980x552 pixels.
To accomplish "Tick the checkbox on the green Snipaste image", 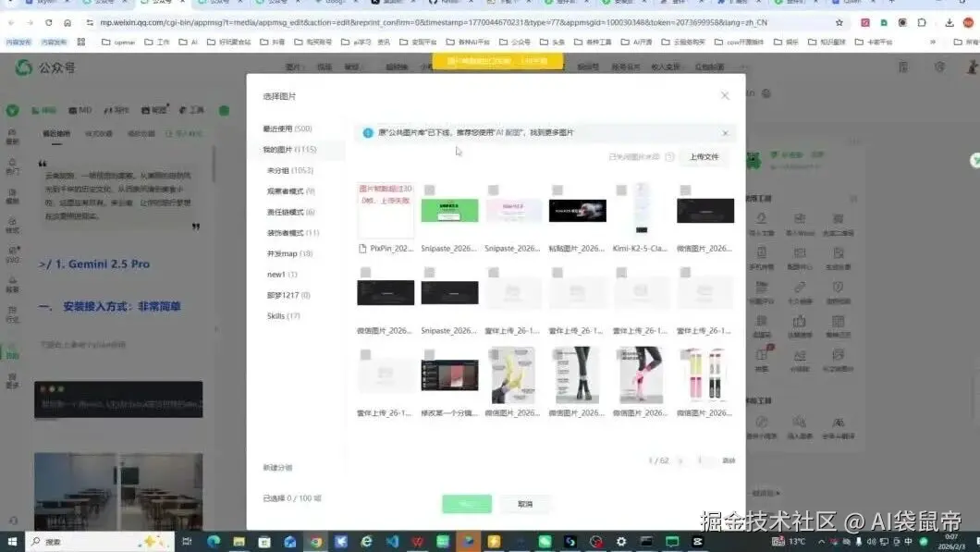I will 429,190.
